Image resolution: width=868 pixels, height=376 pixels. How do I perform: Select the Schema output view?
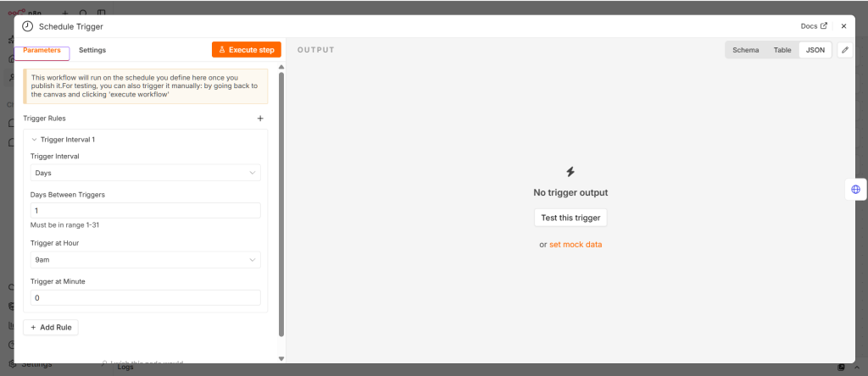click(746, 50)
